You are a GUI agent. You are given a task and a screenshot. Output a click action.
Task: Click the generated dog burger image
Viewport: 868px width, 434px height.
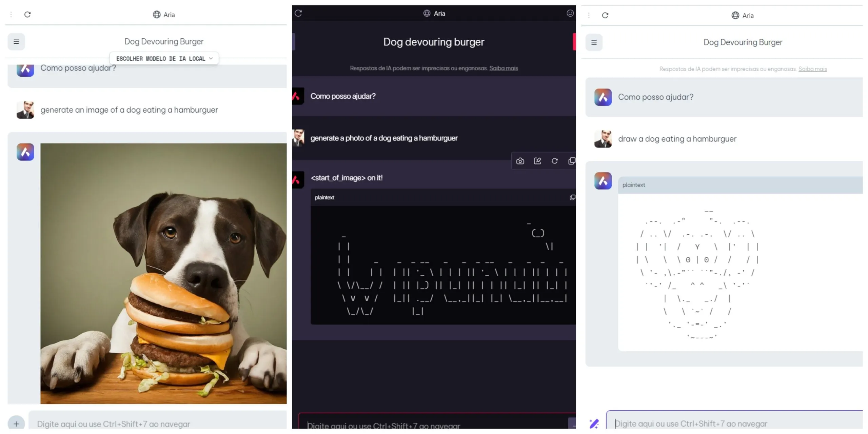(x=163, y=273)
